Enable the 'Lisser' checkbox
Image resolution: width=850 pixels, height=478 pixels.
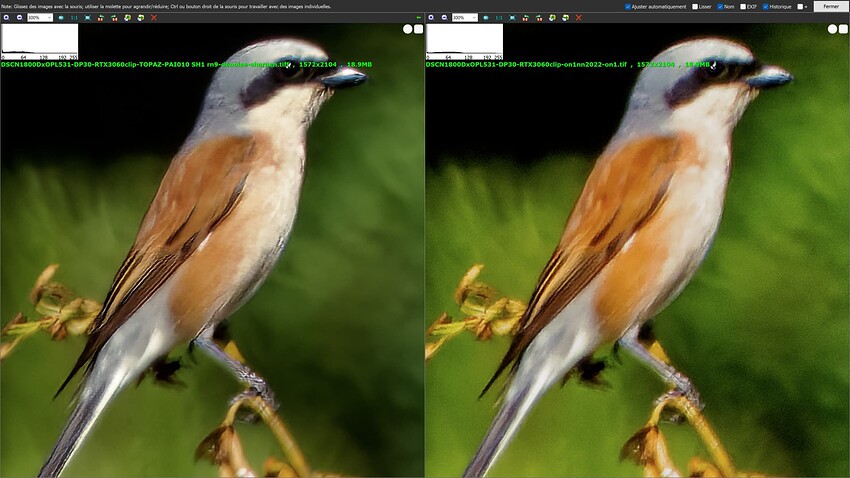[695, 6]
